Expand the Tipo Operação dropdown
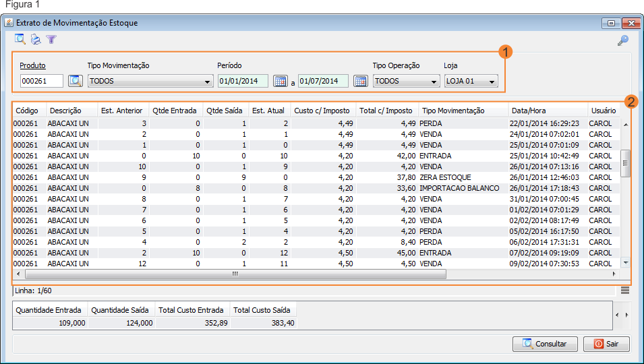644x364 pixels. click(434, 82)
